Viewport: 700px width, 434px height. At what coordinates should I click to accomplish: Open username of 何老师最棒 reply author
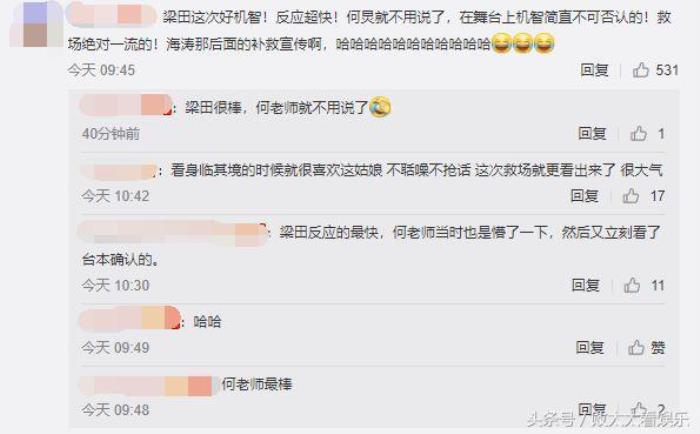[x=146, y=386]
